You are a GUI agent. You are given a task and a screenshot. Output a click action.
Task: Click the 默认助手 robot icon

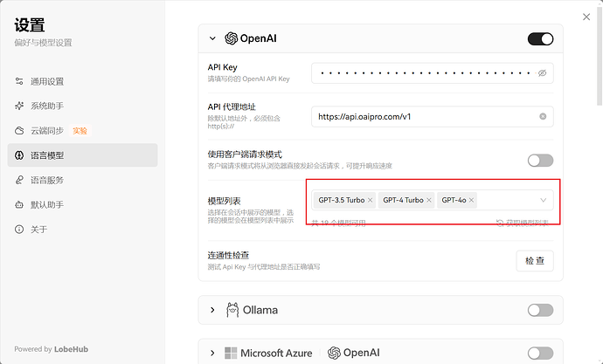pyautogui.click(x=19, y=204)
